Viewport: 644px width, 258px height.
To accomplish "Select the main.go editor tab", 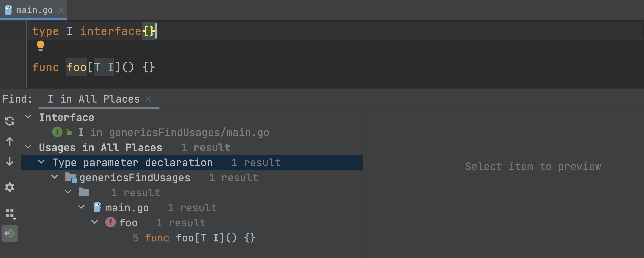I will coord(34,10).
